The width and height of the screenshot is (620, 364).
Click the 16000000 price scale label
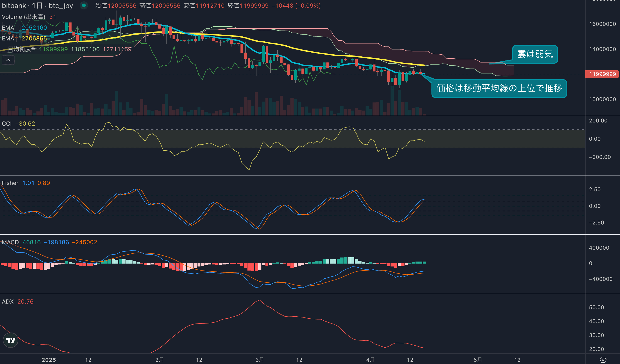(x=602, y=24)
